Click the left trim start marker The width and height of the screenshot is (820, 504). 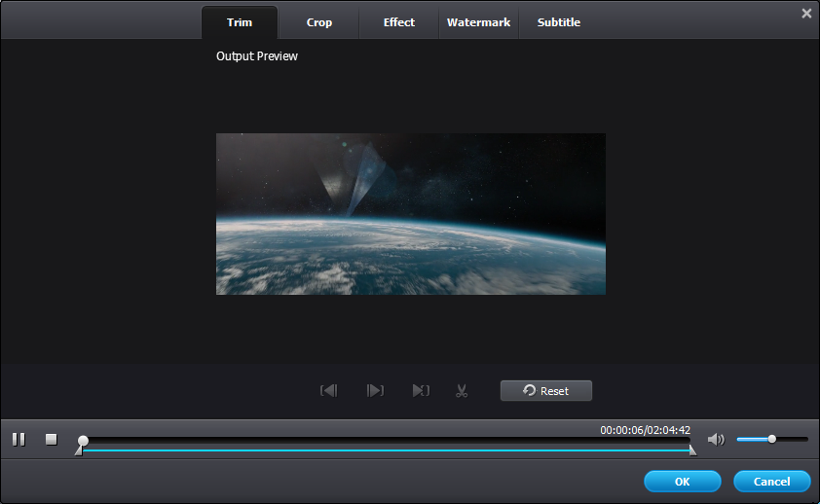(79, 450)
